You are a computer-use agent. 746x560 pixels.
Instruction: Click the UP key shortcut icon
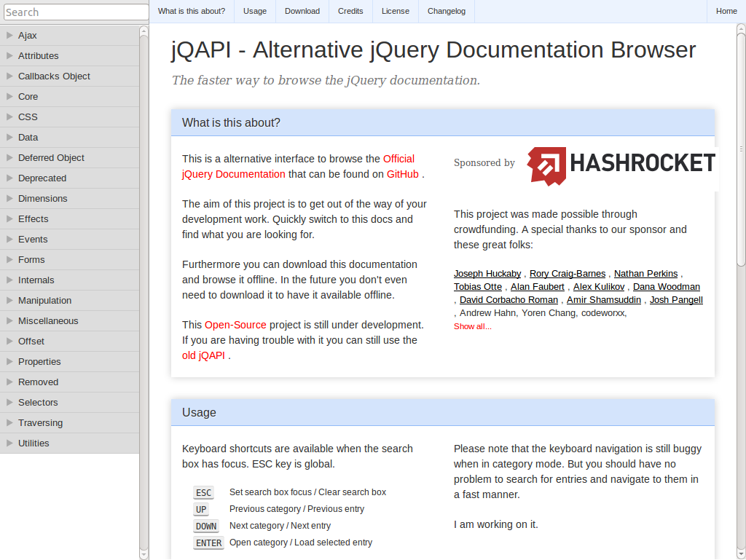click(201, 509)
